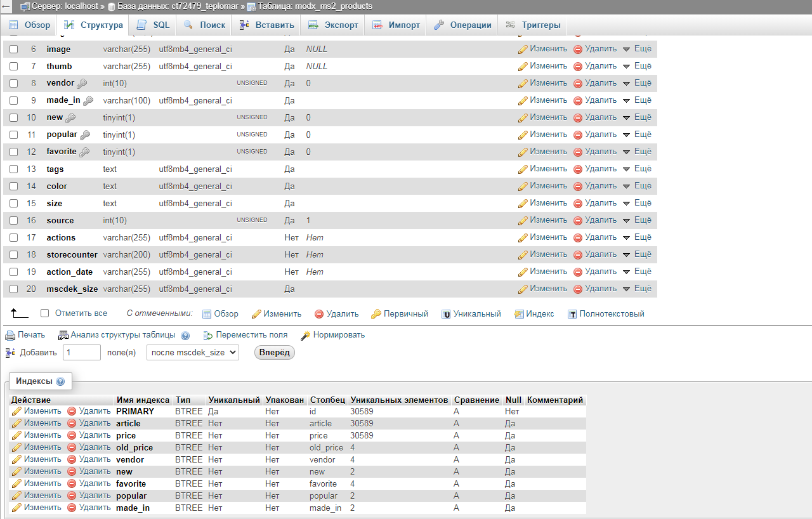This screenshot has height=519, width=812.
Task: Click the add column icon beside Добавить
Action: [x=10, y=352]
